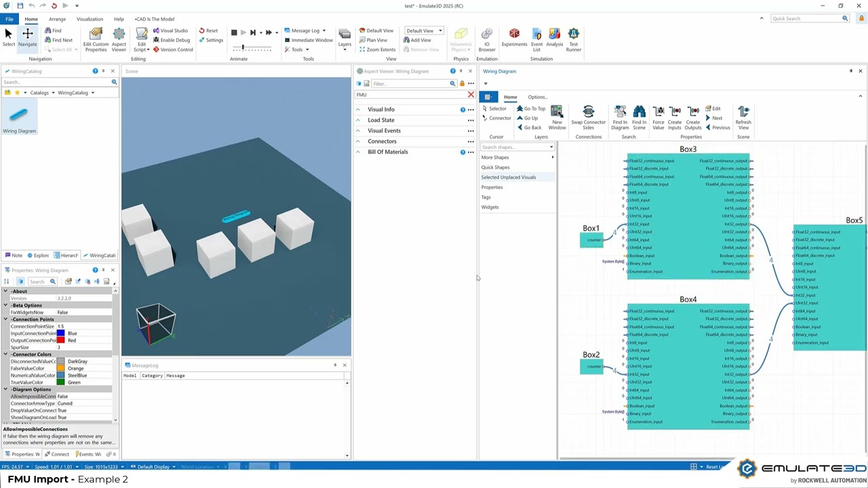
Task: Open the Help ribbon tab
Action: click(119, 19)
